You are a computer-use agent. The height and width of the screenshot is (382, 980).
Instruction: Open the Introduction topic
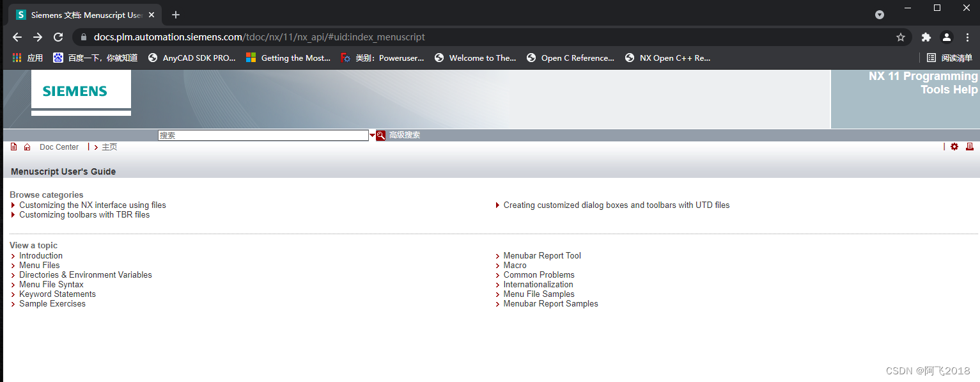(41, 256)
